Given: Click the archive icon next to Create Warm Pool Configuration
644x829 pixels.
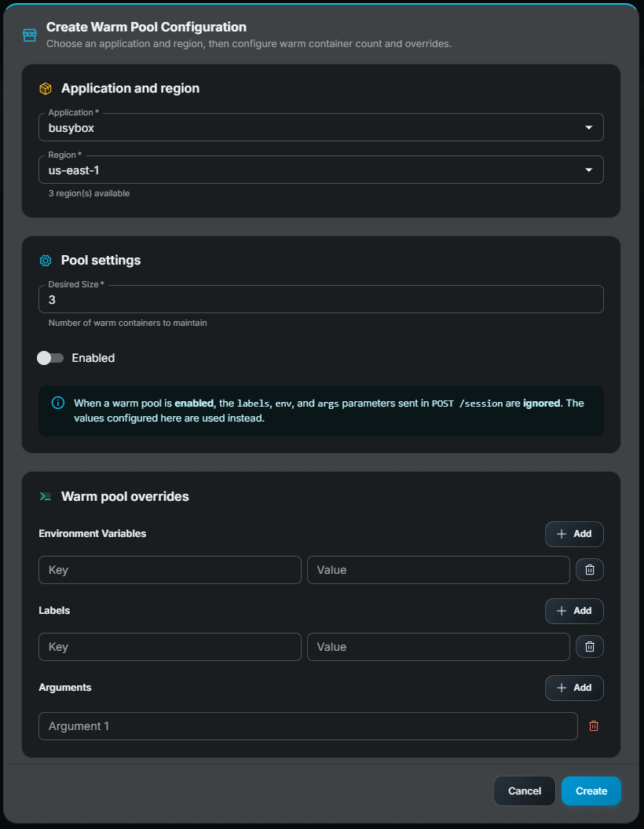Looking at the screenshot, I should click(x=29, y=35).
